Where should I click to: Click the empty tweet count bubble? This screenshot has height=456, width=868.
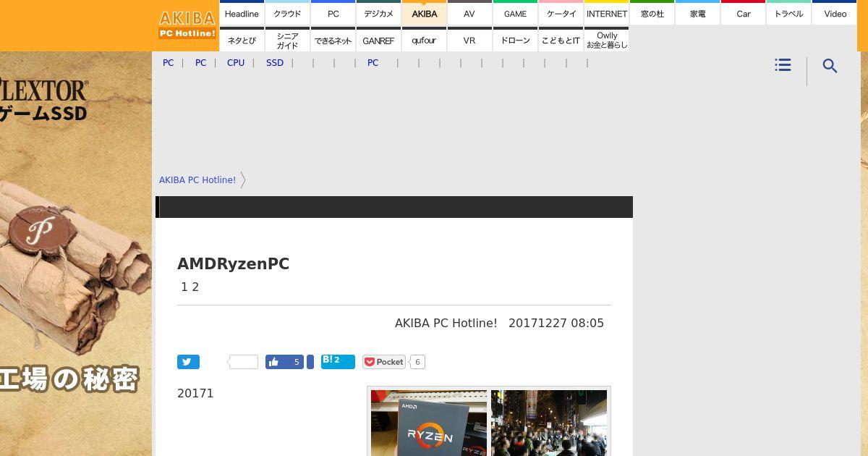[243, 362]
